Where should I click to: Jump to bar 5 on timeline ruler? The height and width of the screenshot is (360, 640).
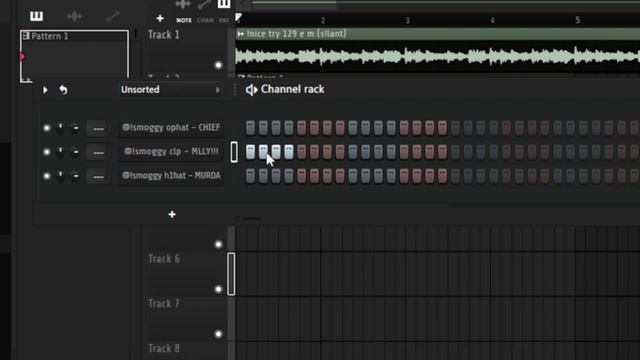click(578, 20)
